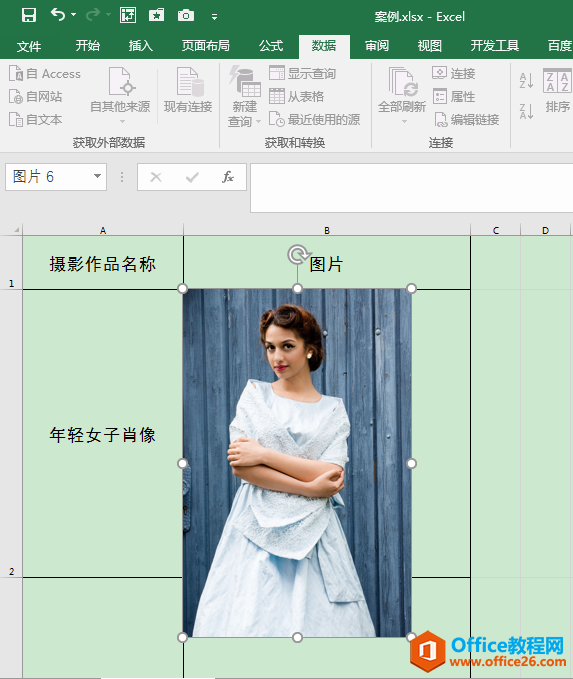Viewport: 573px width, 679px height.
Task: Switch to the Formulas (公式) tab
Action: pyautogui.click(x=271, y=45)
